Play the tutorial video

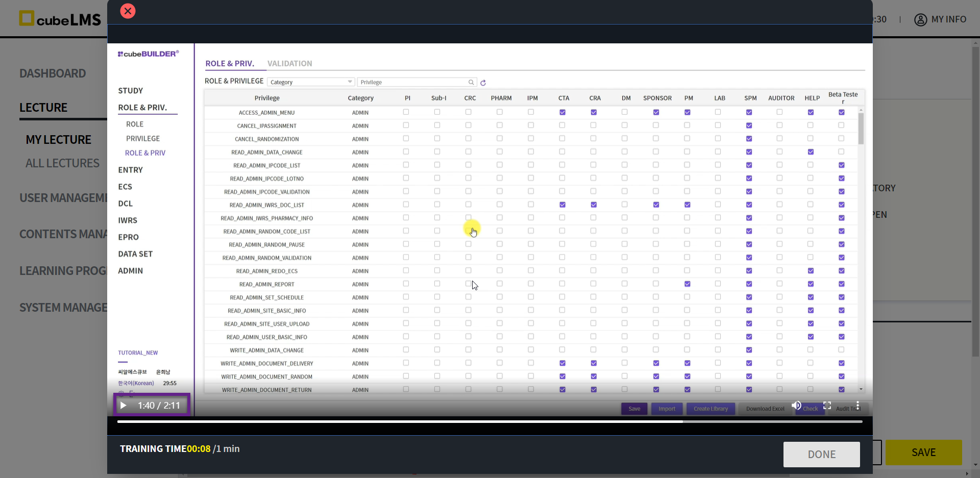click(123, 406)
